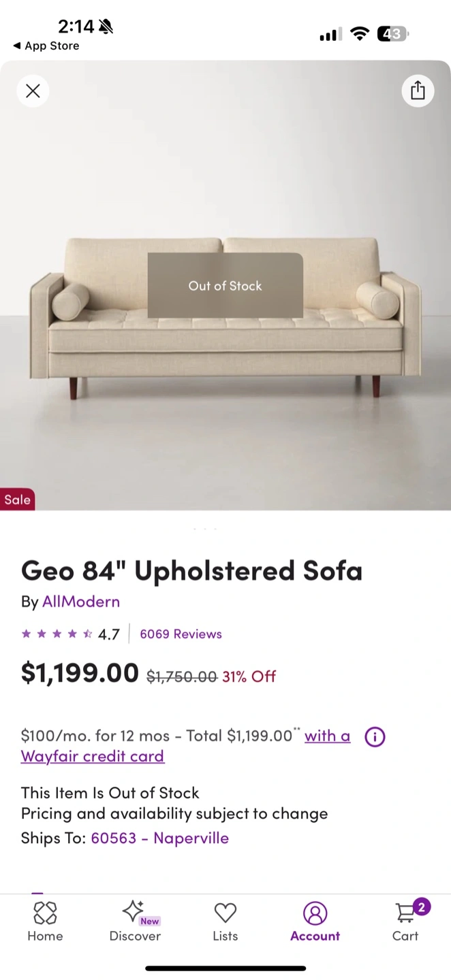Tap the Out of Stock overlay
The width and height of the screenshot is (451, 980).
pos(225,286)
